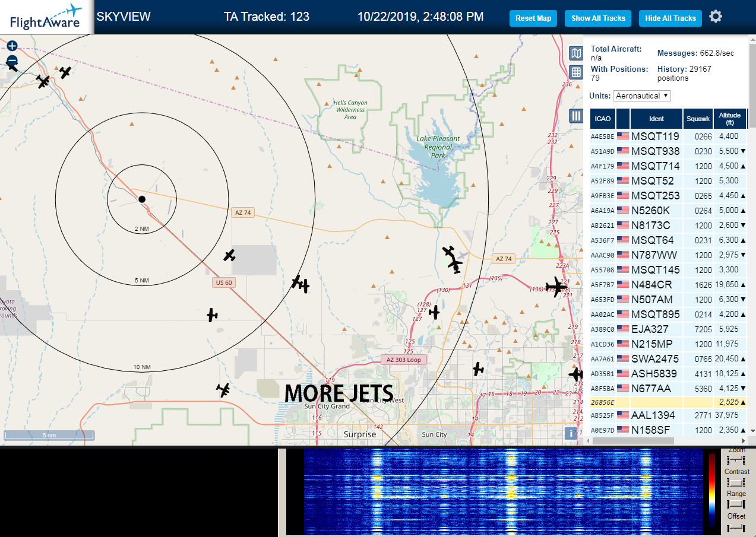This screenshot has height=537, width=756.
Task: Sort the table by ICAO column
Action: (603, 119)
